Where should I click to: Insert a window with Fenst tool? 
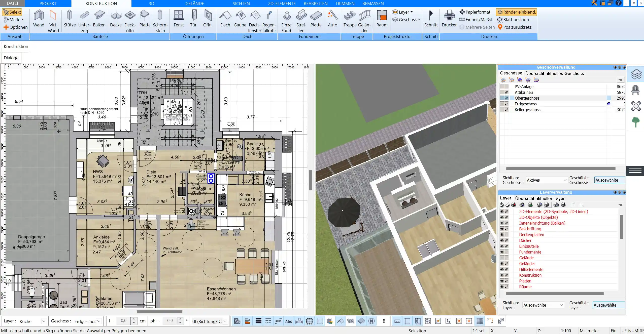(179, 19)
